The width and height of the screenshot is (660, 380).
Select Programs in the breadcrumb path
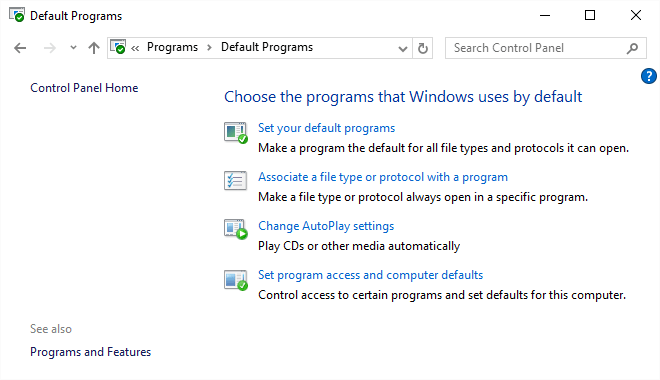point(172,47)
